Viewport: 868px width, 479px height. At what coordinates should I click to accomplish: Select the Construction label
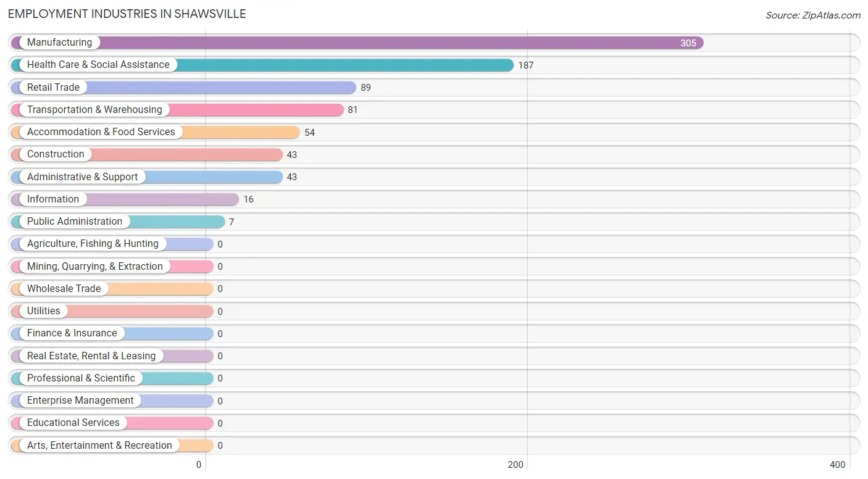56,154
